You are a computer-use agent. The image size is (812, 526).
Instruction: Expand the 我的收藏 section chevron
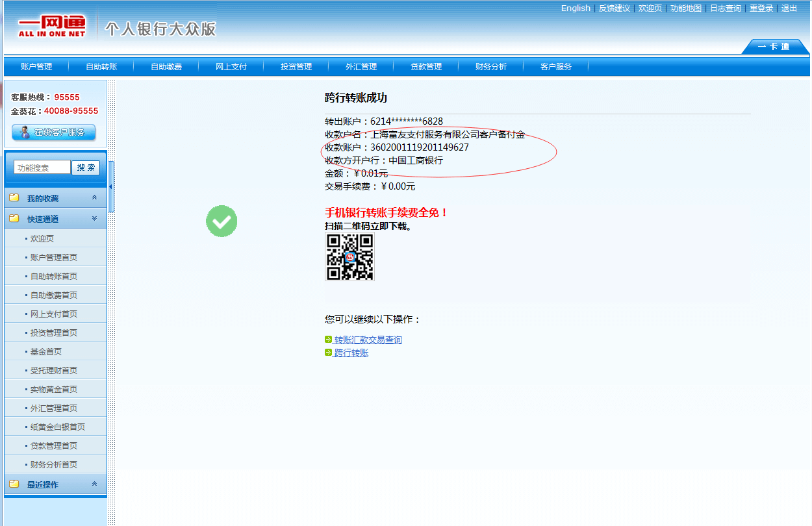[x=94, y=198]
